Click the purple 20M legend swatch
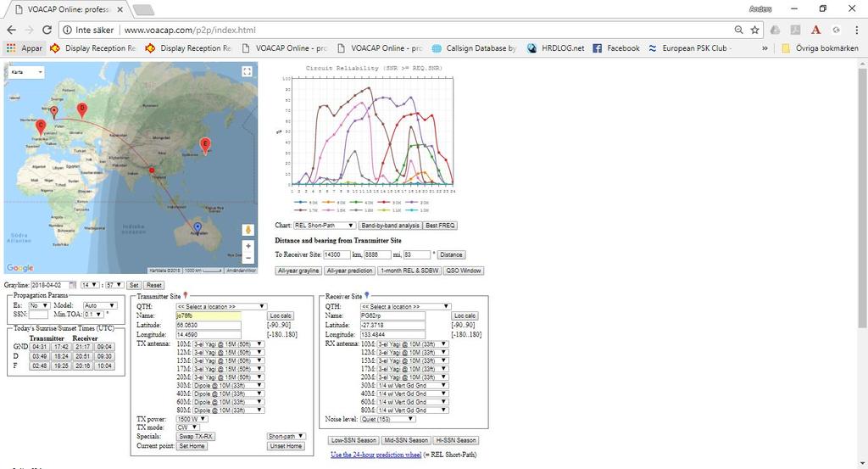The width and height of the screenshot is (868, 469). (411, 203)
